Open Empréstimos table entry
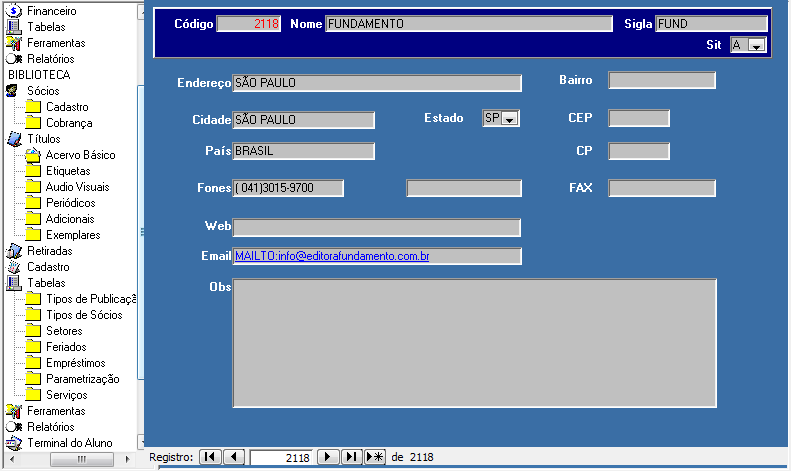Screen dimensions: 791x471 pyautogui.click(x=76, y=363)
